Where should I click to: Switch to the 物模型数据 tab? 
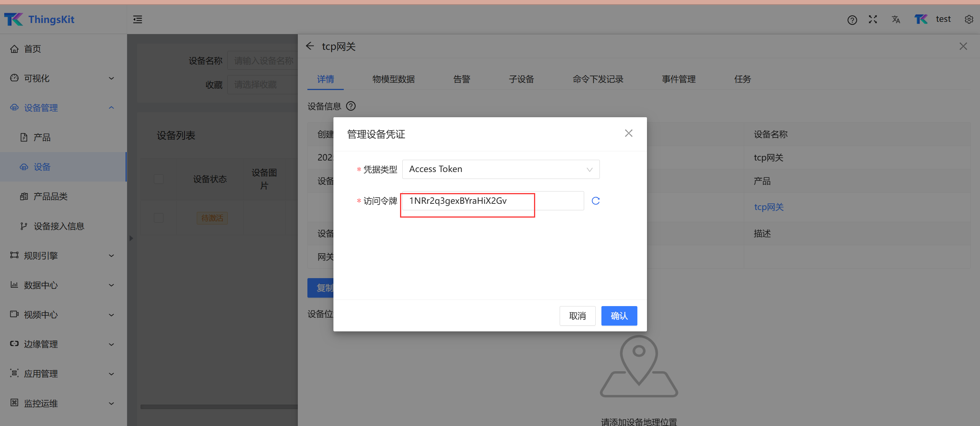click(393, 79)
